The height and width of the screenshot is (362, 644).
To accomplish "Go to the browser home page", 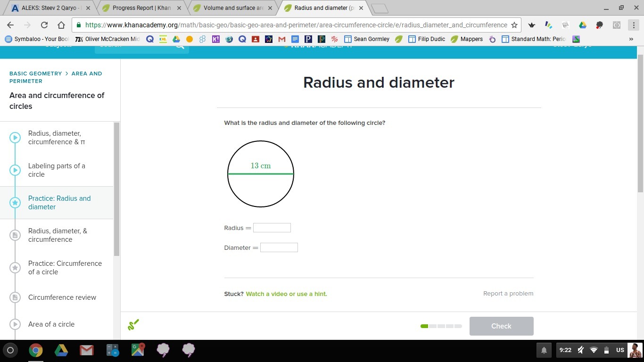I will coord(61,25).
